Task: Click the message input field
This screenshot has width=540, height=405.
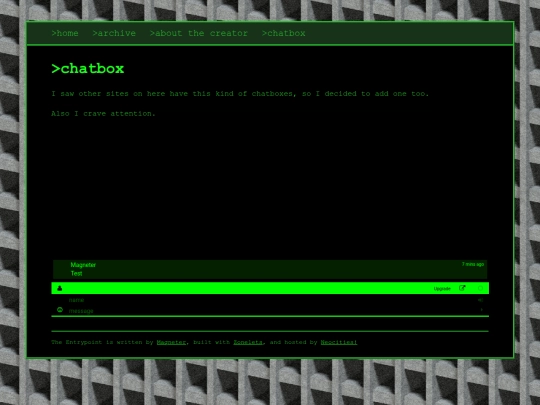Action: (270, 311)
